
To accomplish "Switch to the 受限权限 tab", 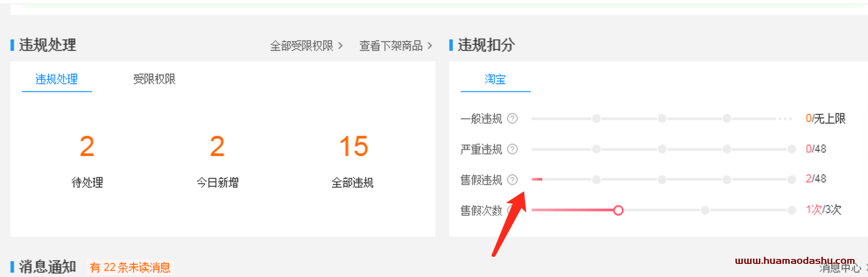I will coord(154,79).
